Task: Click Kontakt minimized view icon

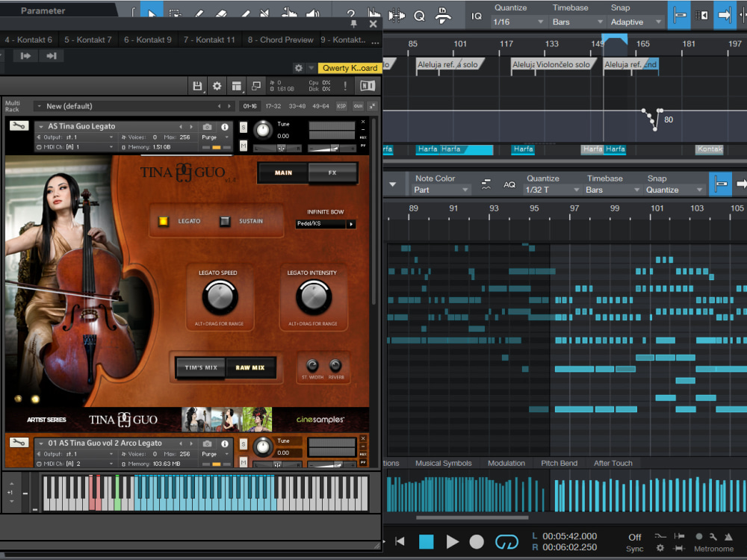Action: (x=255, y=86)
